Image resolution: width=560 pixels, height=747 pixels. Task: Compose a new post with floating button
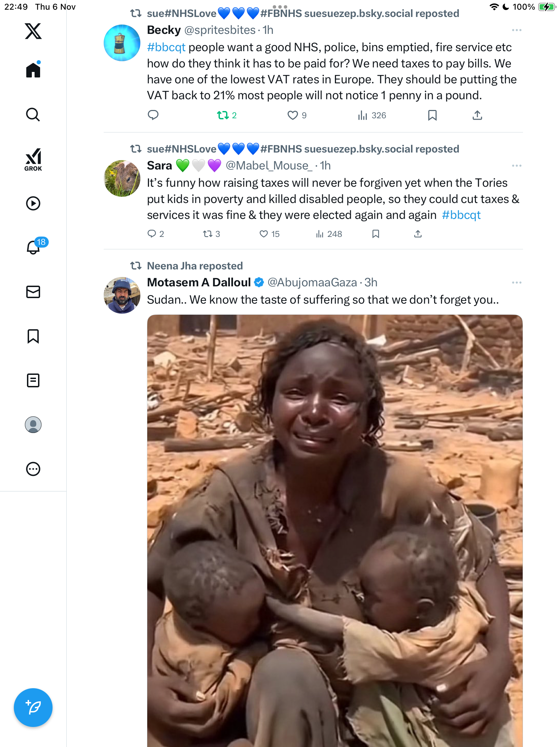coord(33,707)
